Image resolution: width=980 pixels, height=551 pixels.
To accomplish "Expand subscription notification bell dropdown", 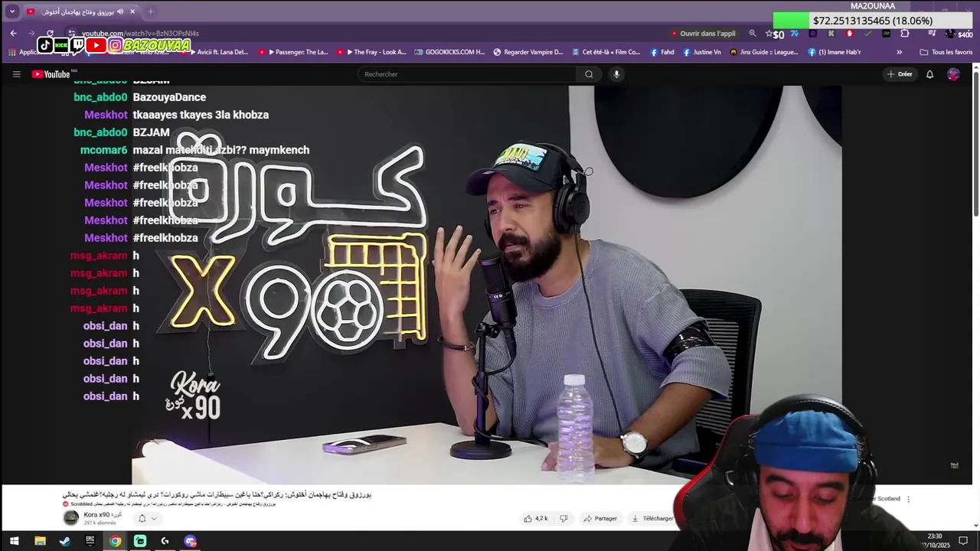I will coord(148,518).
